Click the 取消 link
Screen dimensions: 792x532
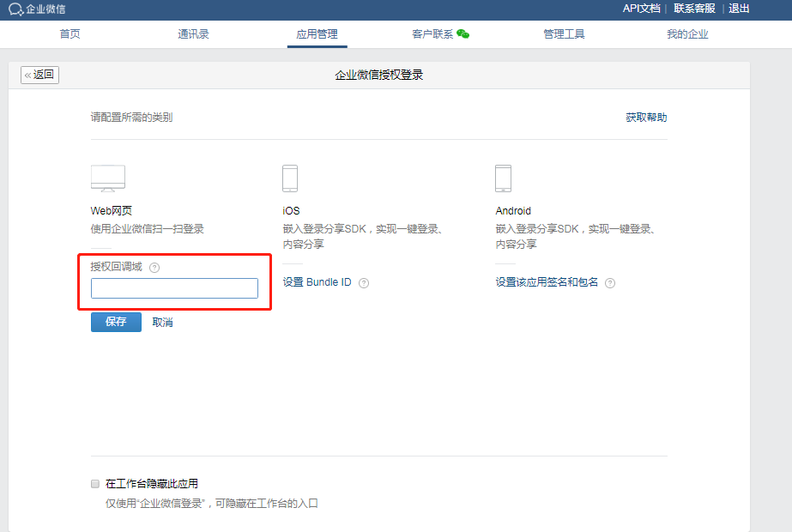point(163,323)
